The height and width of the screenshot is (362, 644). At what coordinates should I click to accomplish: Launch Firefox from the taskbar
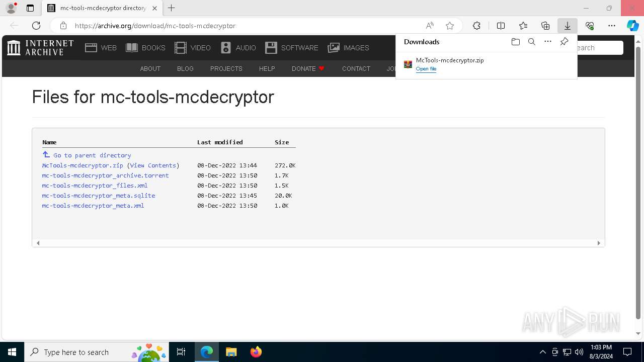[x=256, y=352]
